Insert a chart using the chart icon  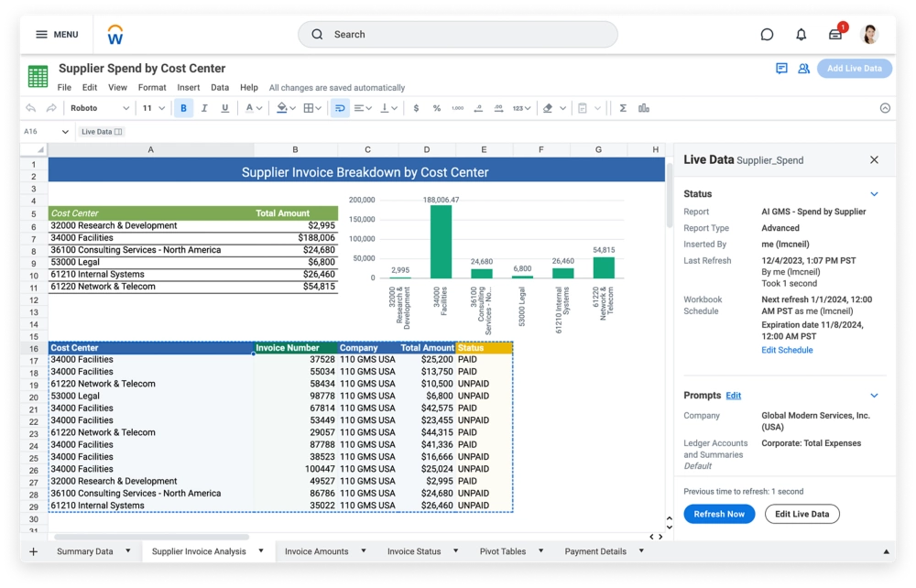pyautogui.click(x=644, y=108)
